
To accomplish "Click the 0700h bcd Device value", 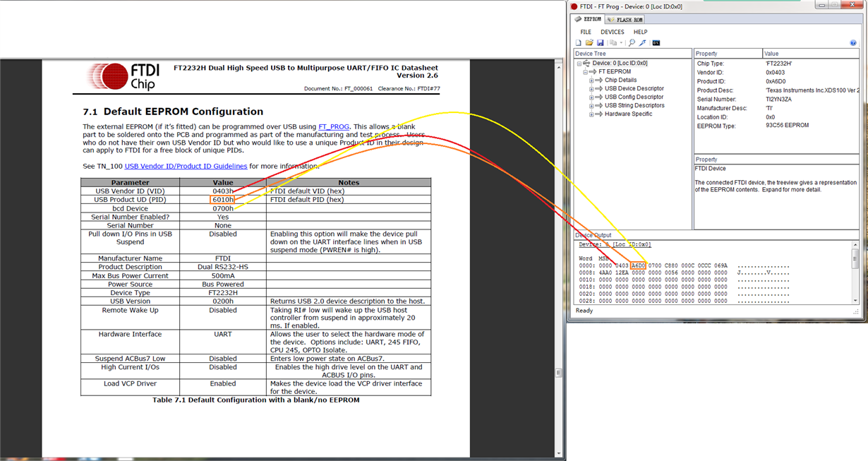I will coord(223,208).
